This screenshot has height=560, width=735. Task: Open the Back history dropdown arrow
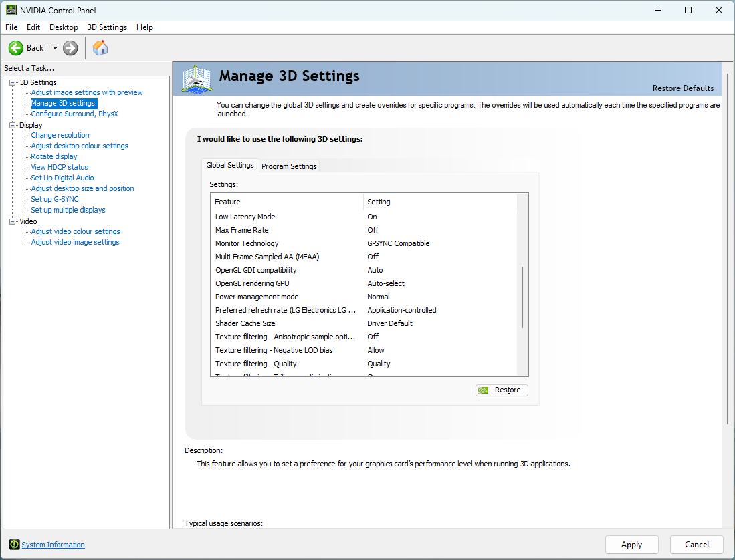click(x=55, y=47)
